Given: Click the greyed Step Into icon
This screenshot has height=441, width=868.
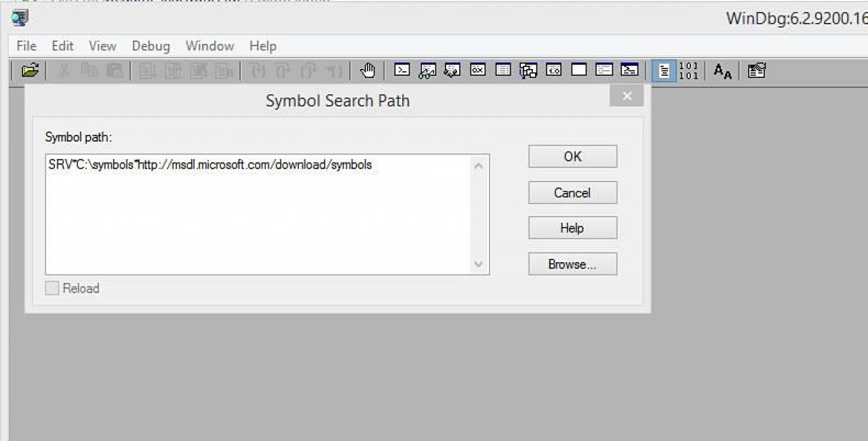Looking at the screenshot, I should point(258,70).
